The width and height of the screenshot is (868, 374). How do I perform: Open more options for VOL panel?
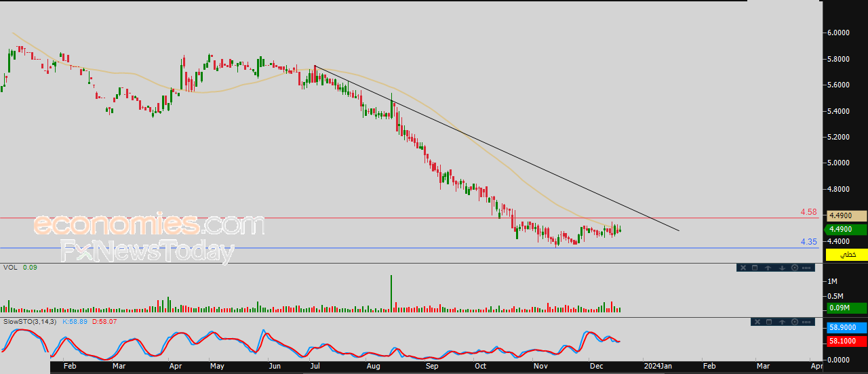(806, 268)
